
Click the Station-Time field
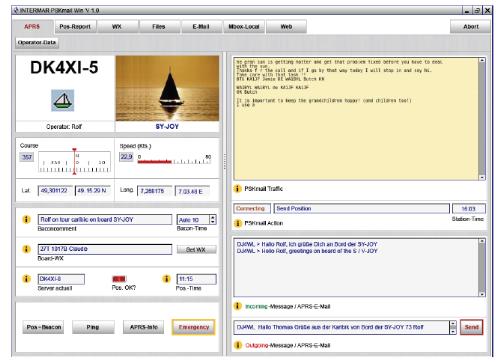tap(468, 209)
